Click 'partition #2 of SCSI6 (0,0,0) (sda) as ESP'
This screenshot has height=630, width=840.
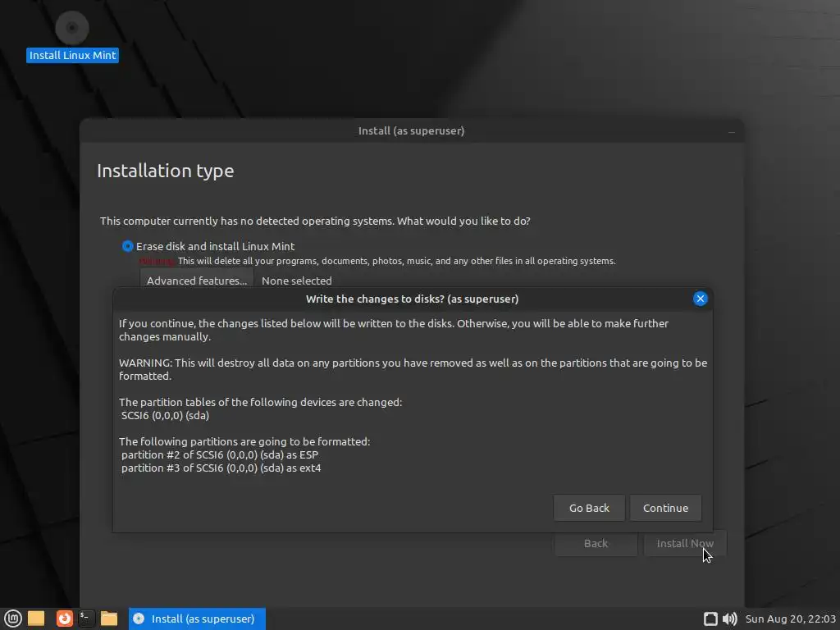pyautogui.click(x=220, y=454)
